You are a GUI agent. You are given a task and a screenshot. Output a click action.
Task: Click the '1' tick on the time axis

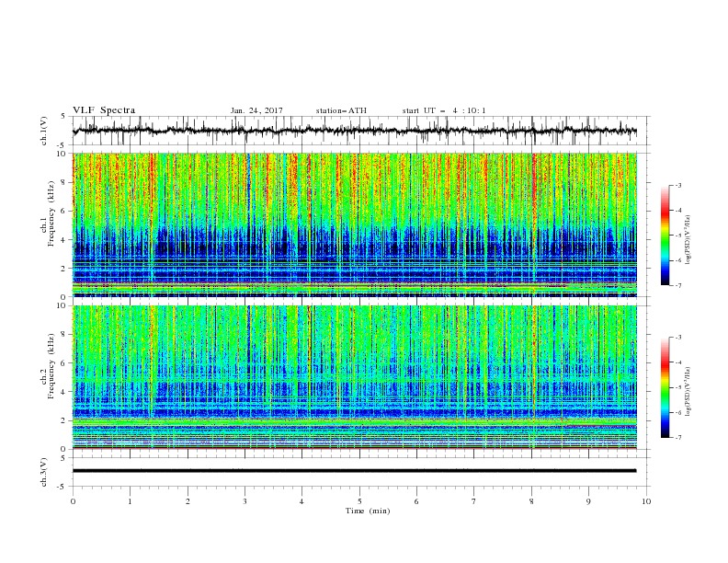(130, 501)
